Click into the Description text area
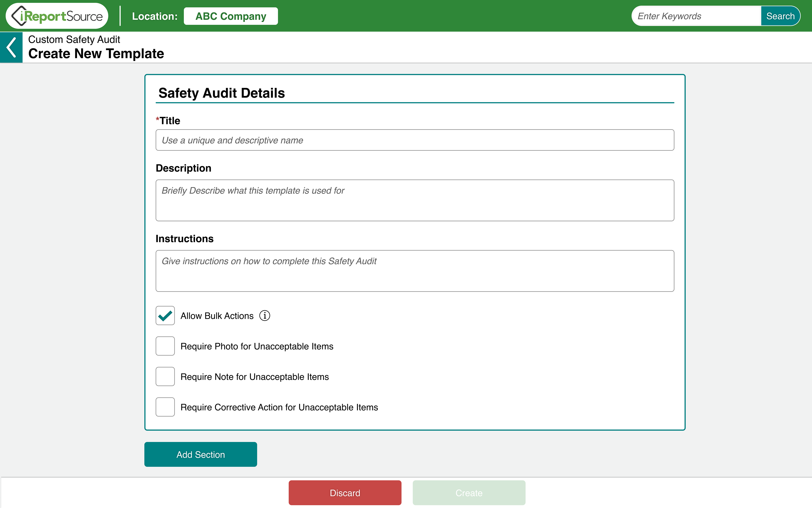 coord(415,200)
